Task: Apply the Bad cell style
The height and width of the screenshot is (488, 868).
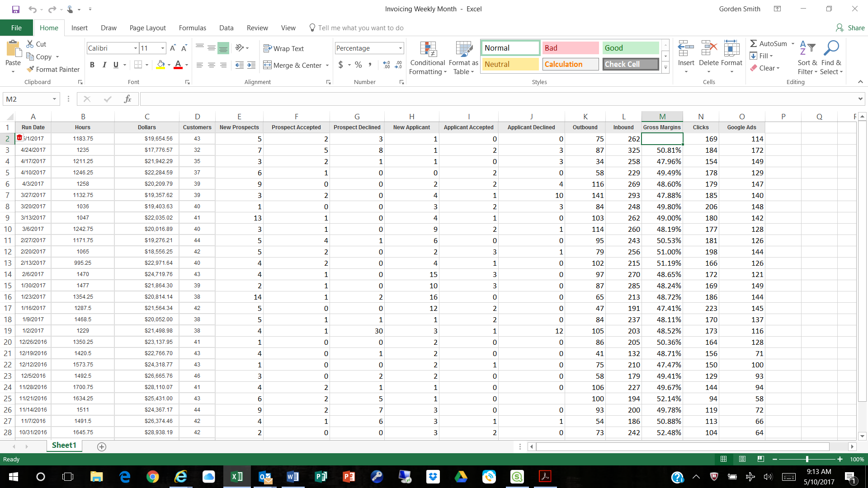Action: pyautogui.click(x=570, y=48)
